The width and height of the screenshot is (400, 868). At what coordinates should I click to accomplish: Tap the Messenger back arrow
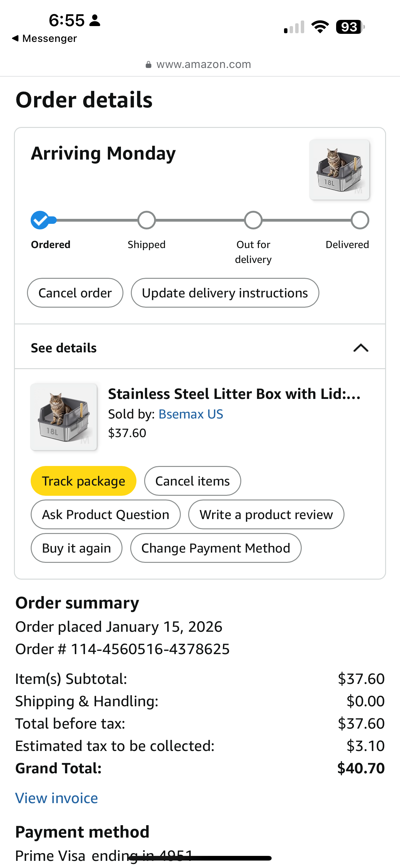click(x=16, y=38)
